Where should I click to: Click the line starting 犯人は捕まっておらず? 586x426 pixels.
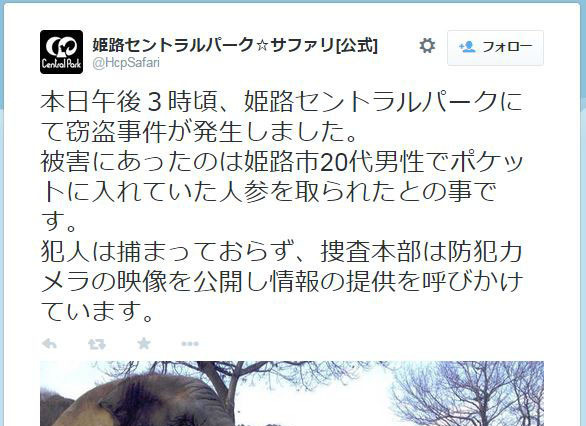click(281, 252)
